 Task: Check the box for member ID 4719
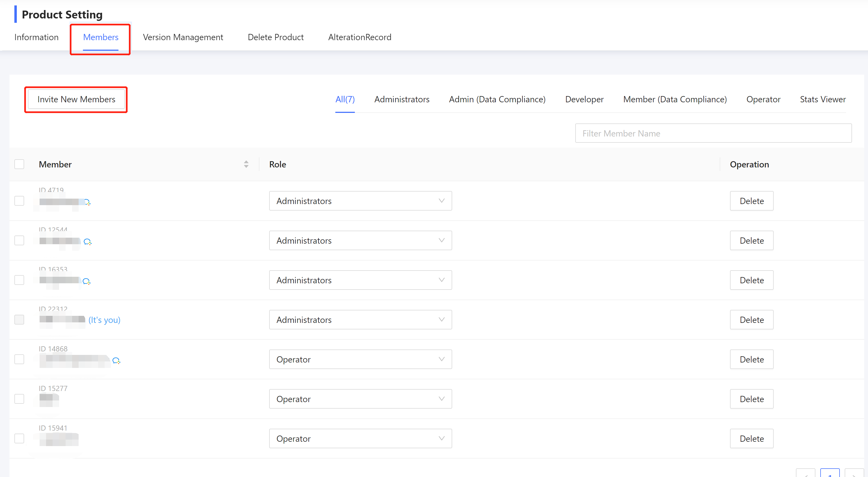(x=19, y=201)
